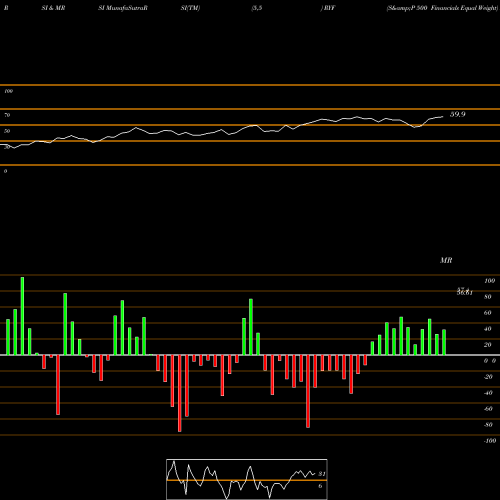The image size is (500, 500).
Task: Click the end point of the RSI line
Action: [443, 116]
